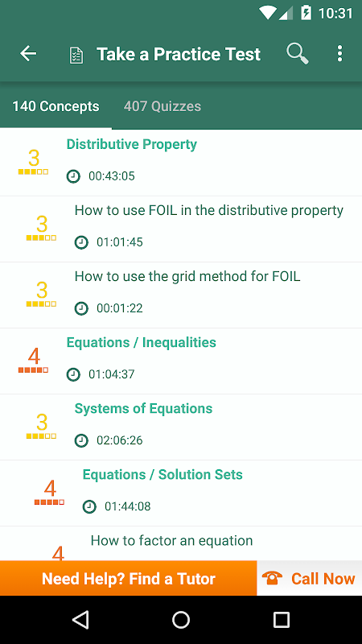
Task: Open How to use the grid method for FOIL
Action: (181, 295)
